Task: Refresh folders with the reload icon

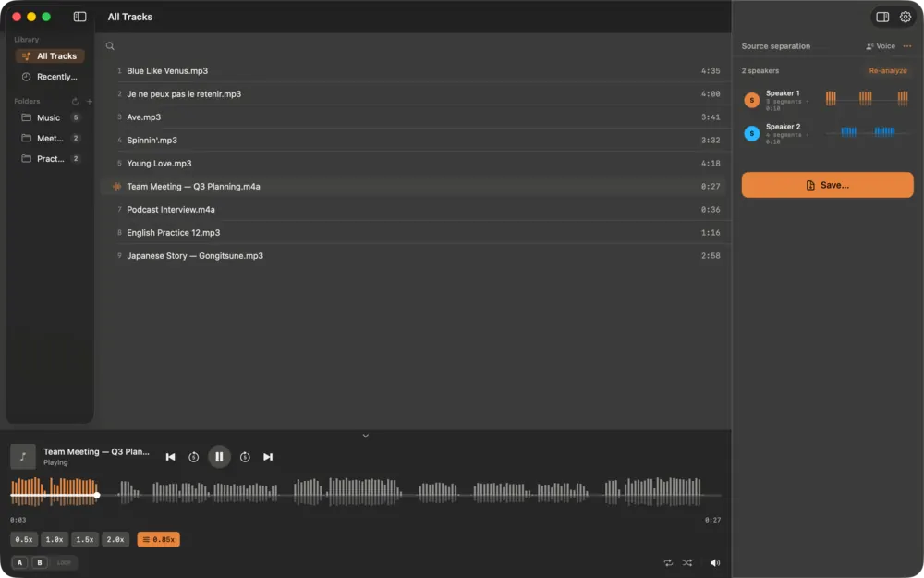Action: coord(75,102)
